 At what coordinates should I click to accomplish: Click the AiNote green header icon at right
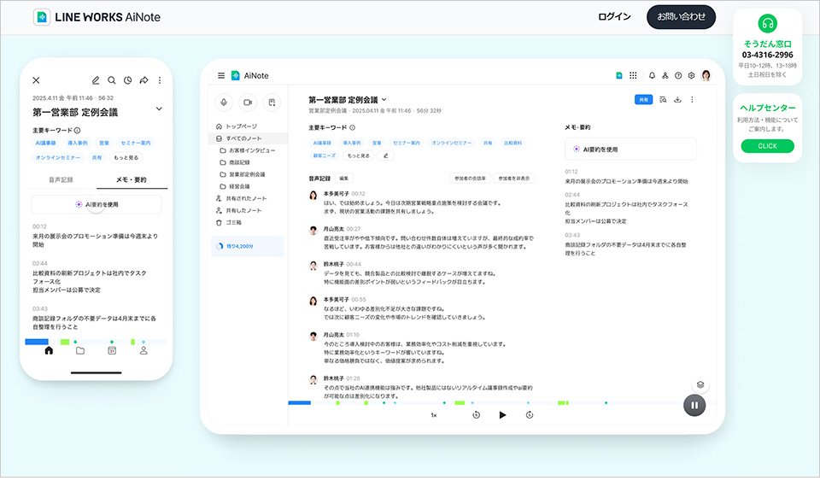(618, 75)
